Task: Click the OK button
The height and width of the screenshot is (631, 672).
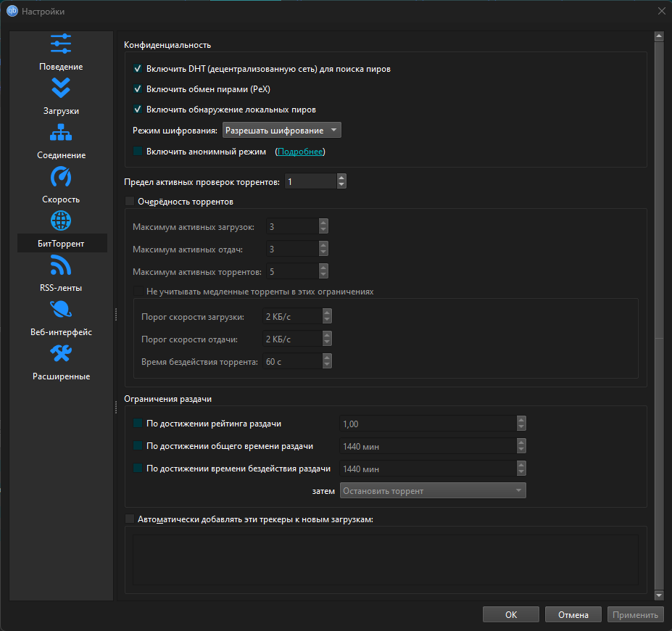Action: [x=511, y=615]
